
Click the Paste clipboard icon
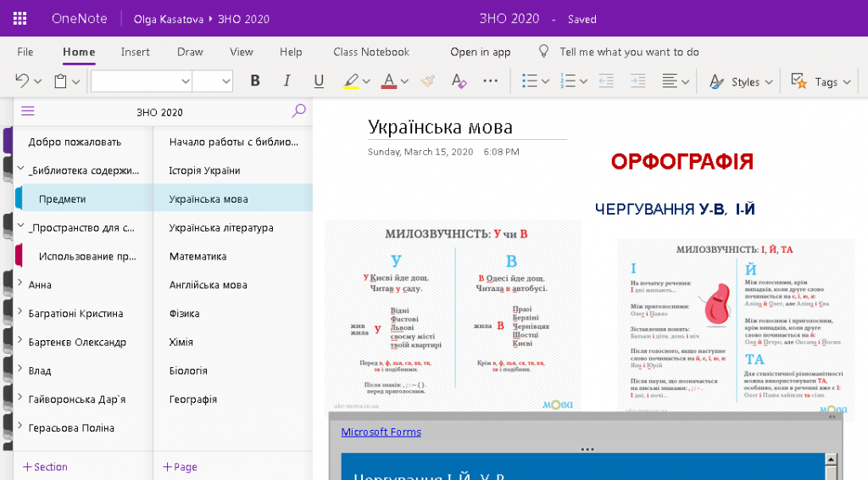(60, 81)
